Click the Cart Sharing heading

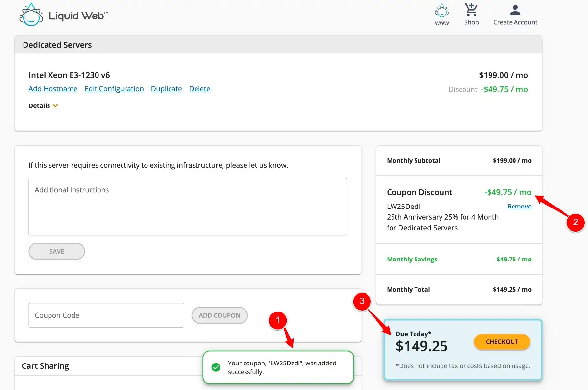point(45,366)
